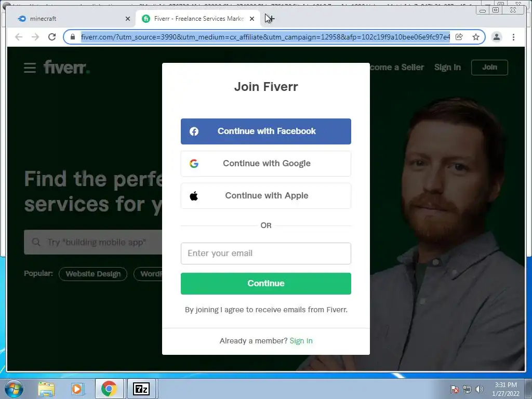Viewport: 532px width, 399px height.
Task: Open the Chrome three-dot menu
Action: pos(513,37)
